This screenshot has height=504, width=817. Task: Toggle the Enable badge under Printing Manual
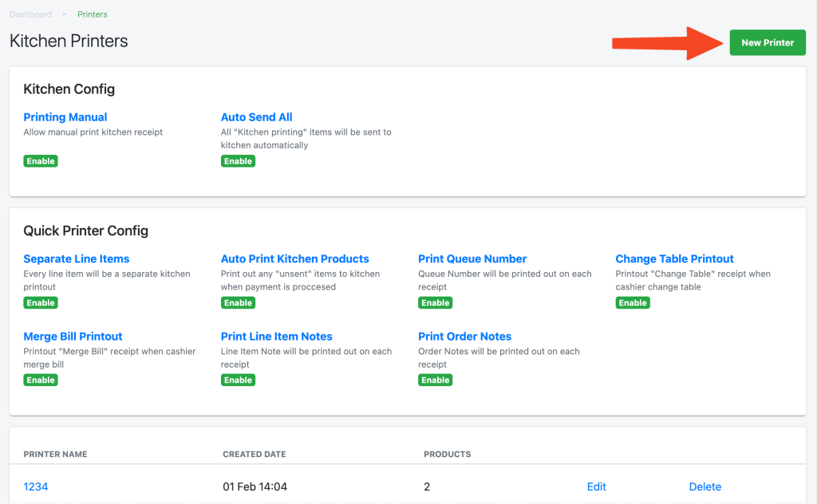41,161
